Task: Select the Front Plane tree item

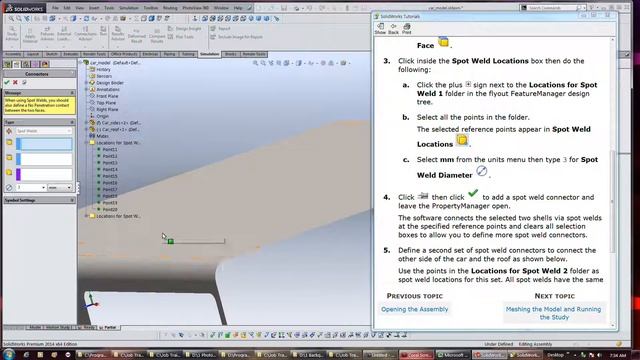Action: click(x=104, y=96)
